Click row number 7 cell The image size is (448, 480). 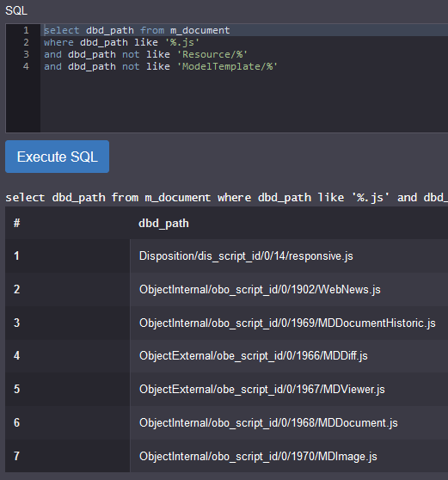[68, 456]
